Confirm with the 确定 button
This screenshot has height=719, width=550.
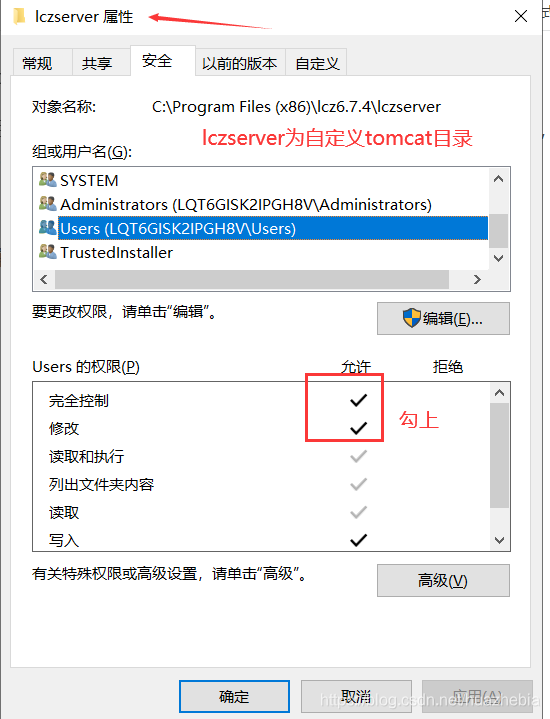click(234, 697)
